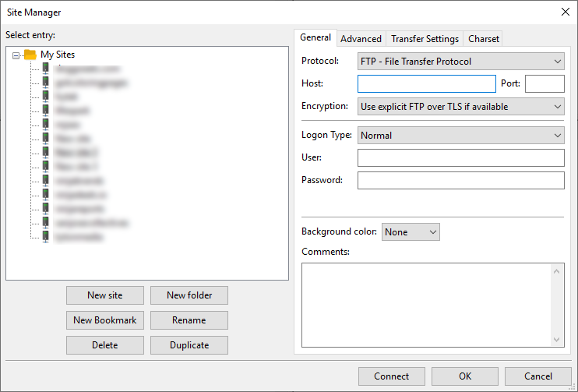Confirm with the OK button
This screenshot has height=392, width=578.
pyautogui.click(x=465, y=376)
